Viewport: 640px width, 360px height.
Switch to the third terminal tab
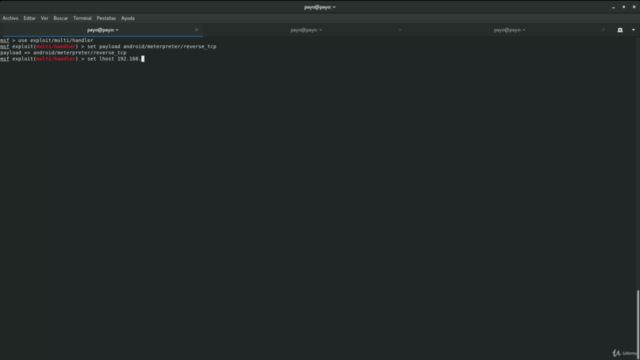click(x=509, y=30)
